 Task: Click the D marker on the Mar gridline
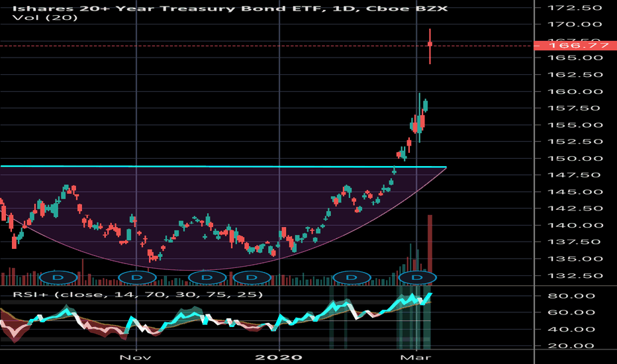[417, 277]
